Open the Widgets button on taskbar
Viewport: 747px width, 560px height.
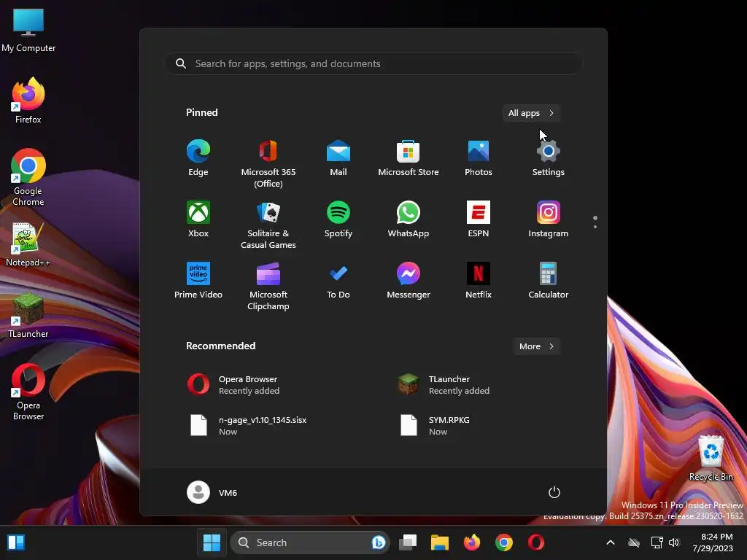click(x=16, y=542)
